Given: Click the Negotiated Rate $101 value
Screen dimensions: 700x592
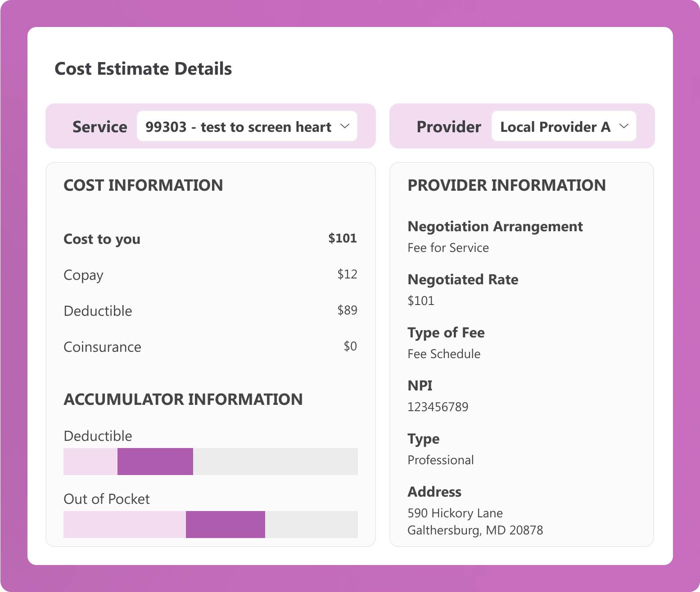Looking at the screenshot, I should (x=421, y=301).
